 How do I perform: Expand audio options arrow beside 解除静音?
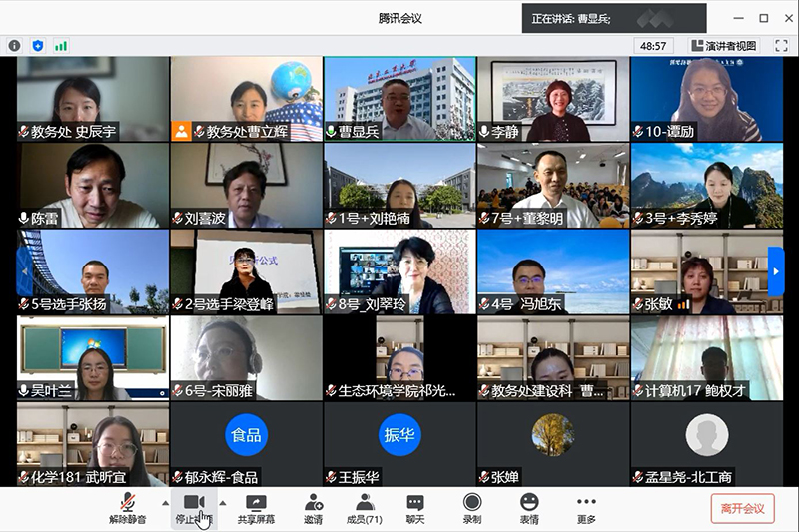[165, 503]
